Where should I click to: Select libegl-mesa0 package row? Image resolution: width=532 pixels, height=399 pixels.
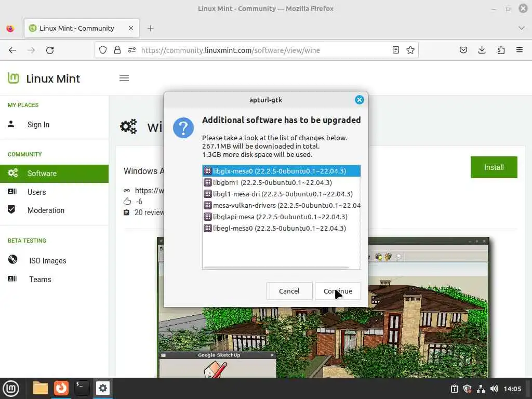pos(281,229)
